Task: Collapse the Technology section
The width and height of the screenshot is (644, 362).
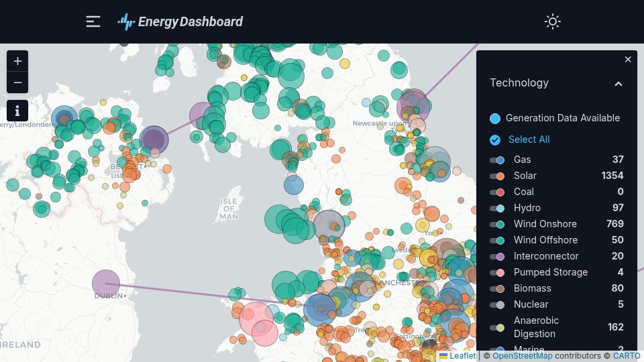Action: [618, 84]
